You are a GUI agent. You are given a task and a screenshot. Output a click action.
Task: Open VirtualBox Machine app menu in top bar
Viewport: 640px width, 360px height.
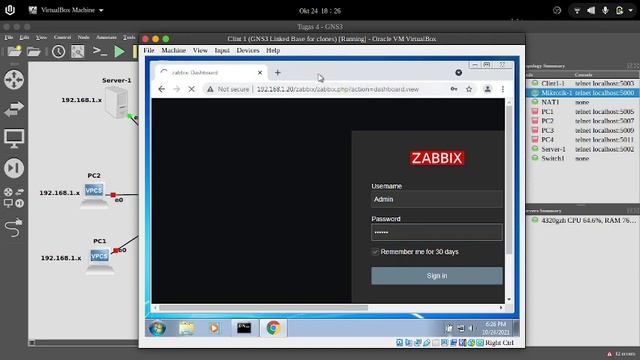click(x=66, y=10)
